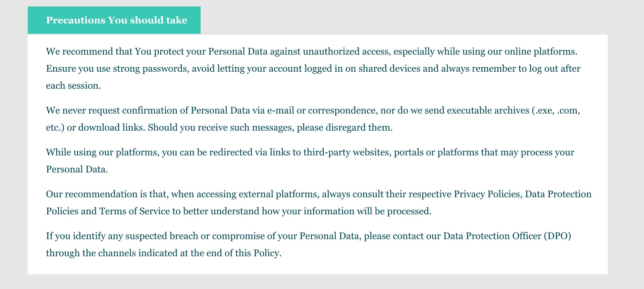The image size is (644, 289).
Task: Click the words "Terms of Service"
Action: pyautogui.click(x=135, y=211)
